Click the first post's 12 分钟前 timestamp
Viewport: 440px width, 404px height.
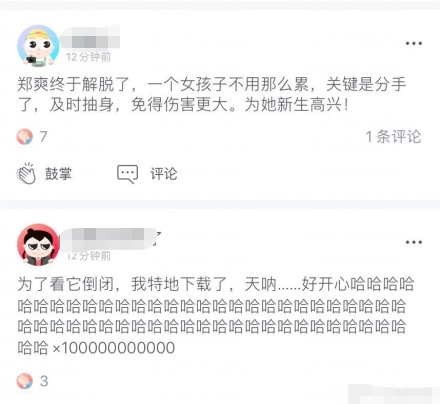pyautogui.click(x=88, y=57)
